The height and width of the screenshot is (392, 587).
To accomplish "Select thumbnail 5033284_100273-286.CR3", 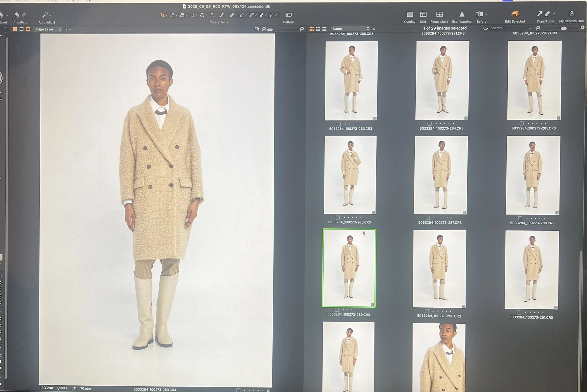I will (350, 175).
